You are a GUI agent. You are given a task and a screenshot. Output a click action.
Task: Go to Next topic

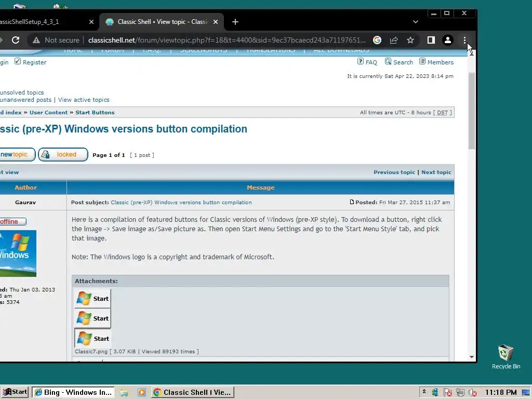click(x=436, y=172)
